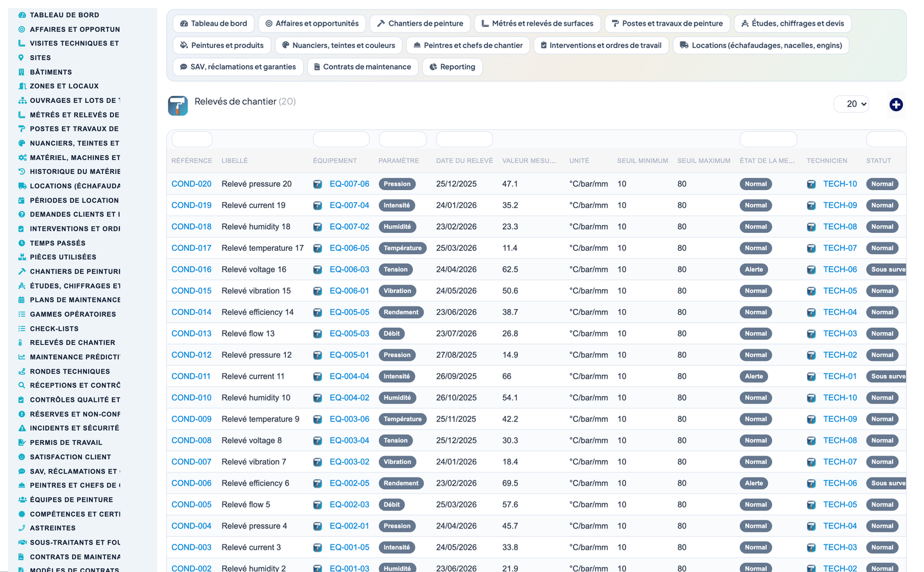Open the page size dropdown showing 20
924x572 pixels.
tap(851, 104)
